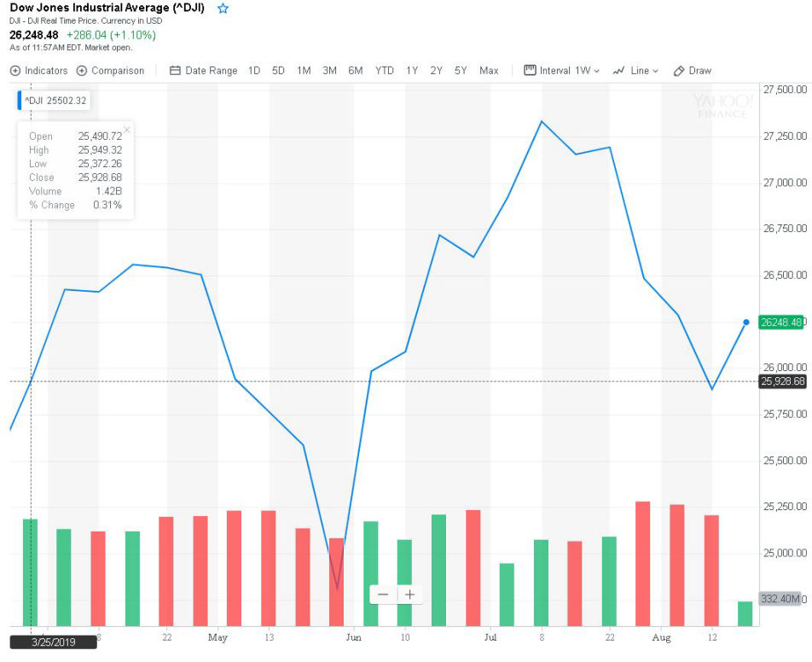Viewport: 812px width, 662px height.
Task: Click the blue endpoint dot on the line
Action: 746,322
